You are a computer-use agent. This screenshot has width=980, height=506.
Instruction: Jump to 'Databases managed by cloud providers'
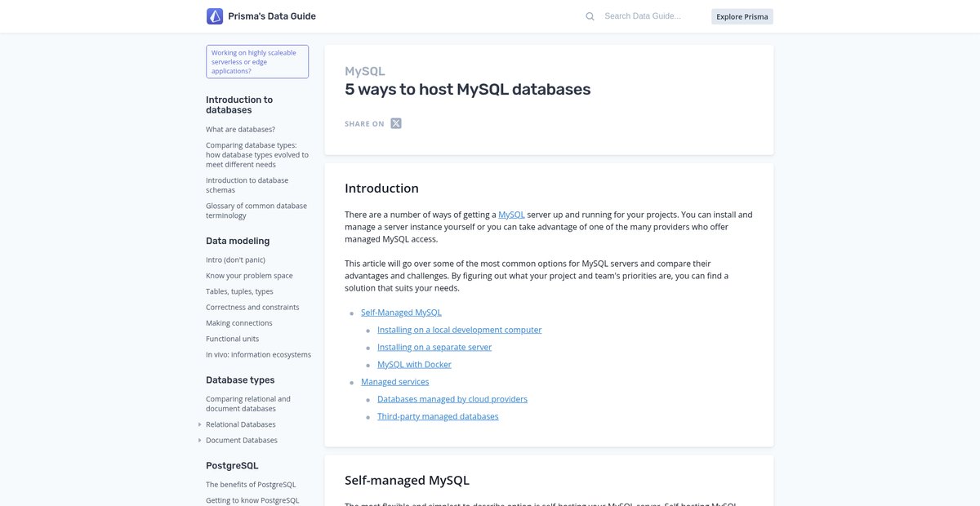(x=452, y=399)
